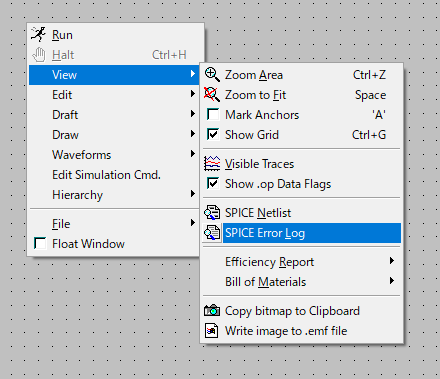
Task: Expand the Edit submenu arrow
Action: pos(193,94)
